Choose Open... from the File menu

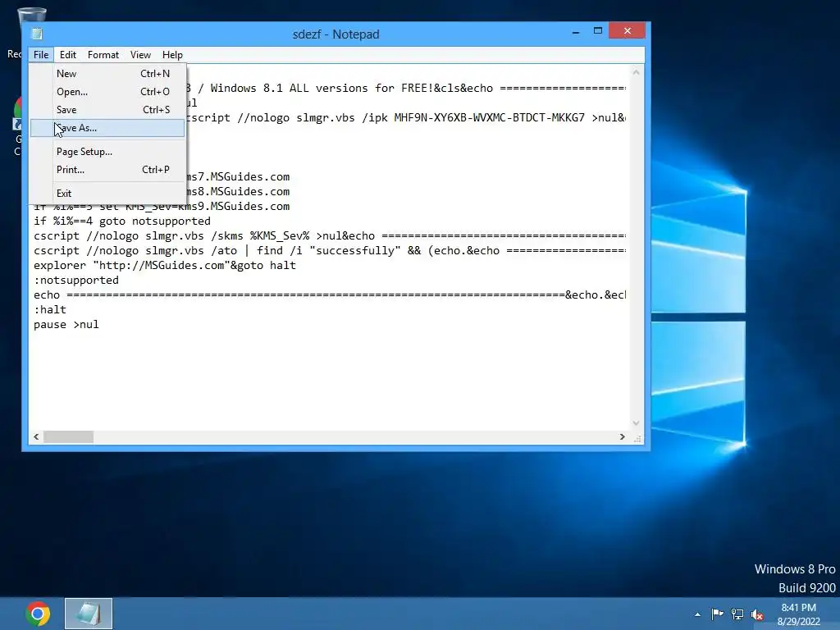[x=107, y=92]
